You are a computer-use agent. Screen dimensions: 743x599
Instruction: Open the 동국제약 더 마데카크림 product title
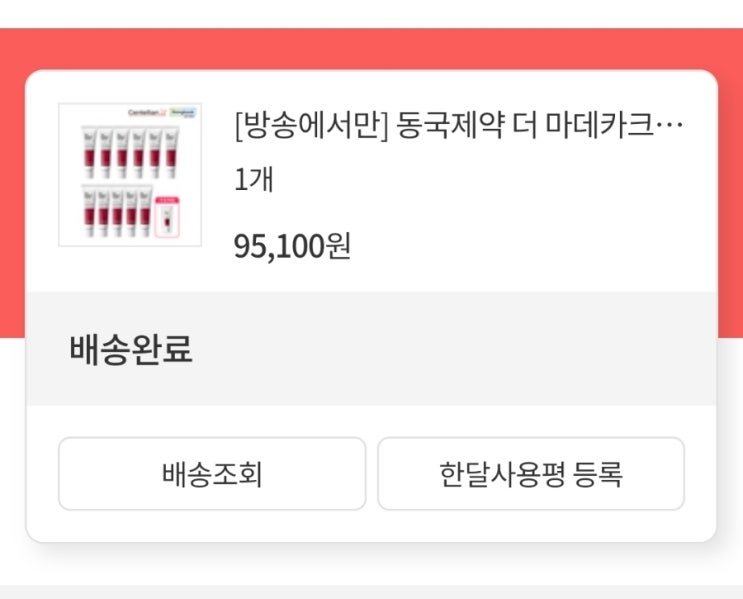click(460, 127)
